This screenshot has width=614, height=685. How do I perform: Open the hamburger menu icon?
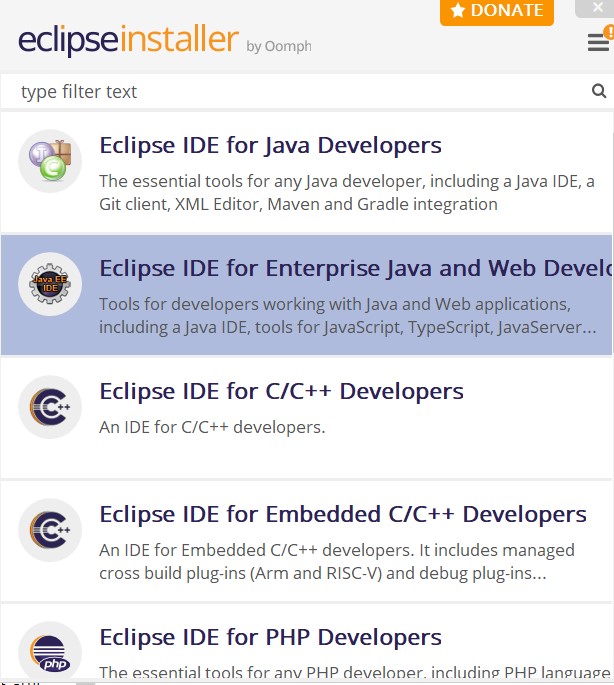click(598, 43)
